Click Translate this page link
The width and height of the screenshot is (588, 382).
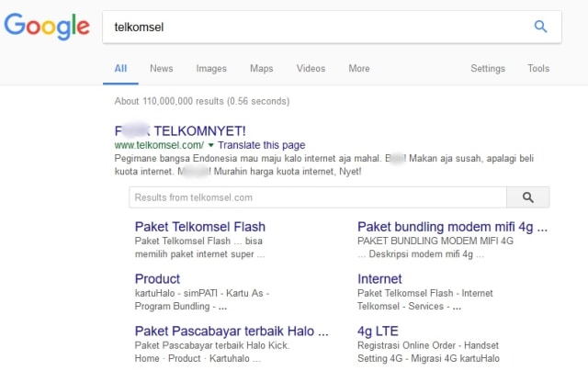tap(262, 145)
